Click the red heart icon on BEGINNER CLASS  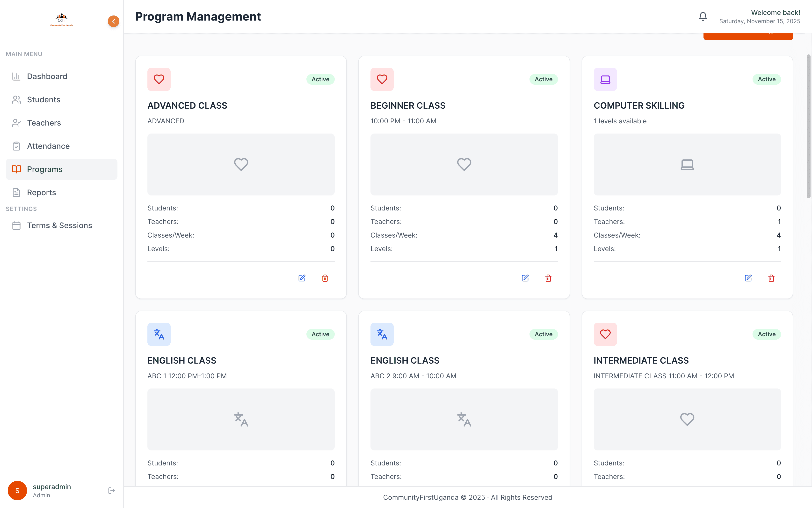click(x=382, y=79)
